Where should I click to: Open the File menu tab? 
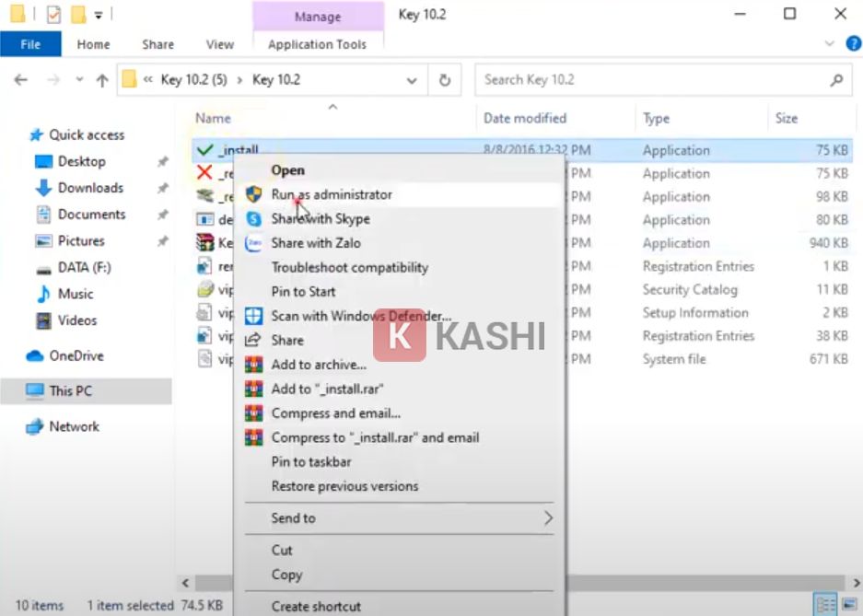point(30,44)
